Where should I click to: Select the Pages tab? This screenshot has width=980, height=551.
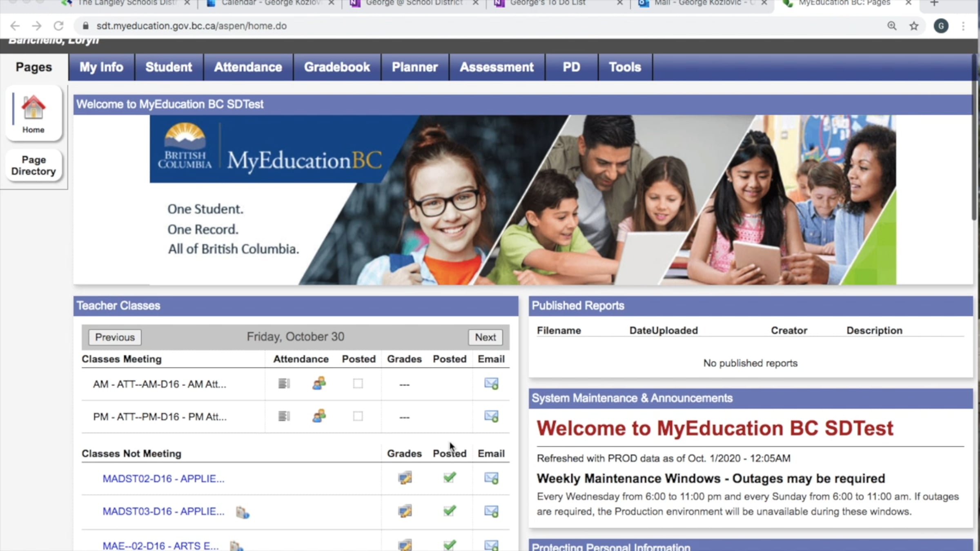point(34,67)
